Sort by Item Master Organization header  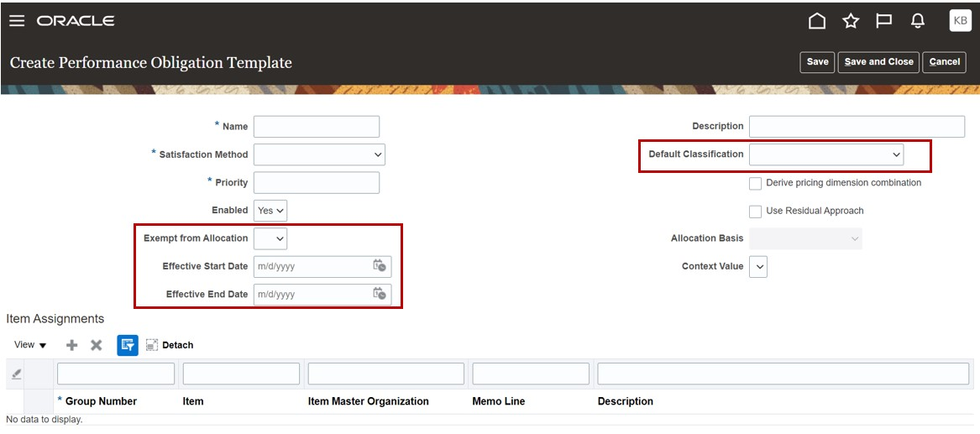[x=369, y=401]
